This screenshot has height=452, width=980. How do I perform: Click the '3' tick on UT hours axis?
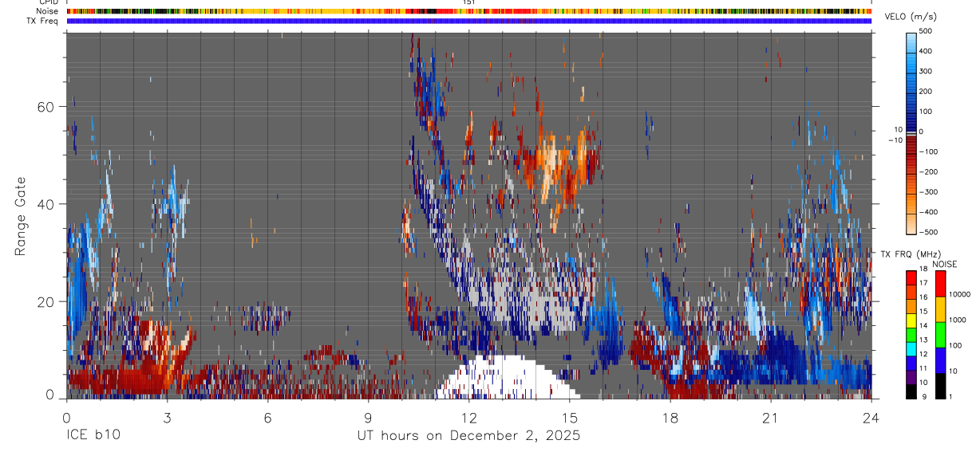coord(167,418)
